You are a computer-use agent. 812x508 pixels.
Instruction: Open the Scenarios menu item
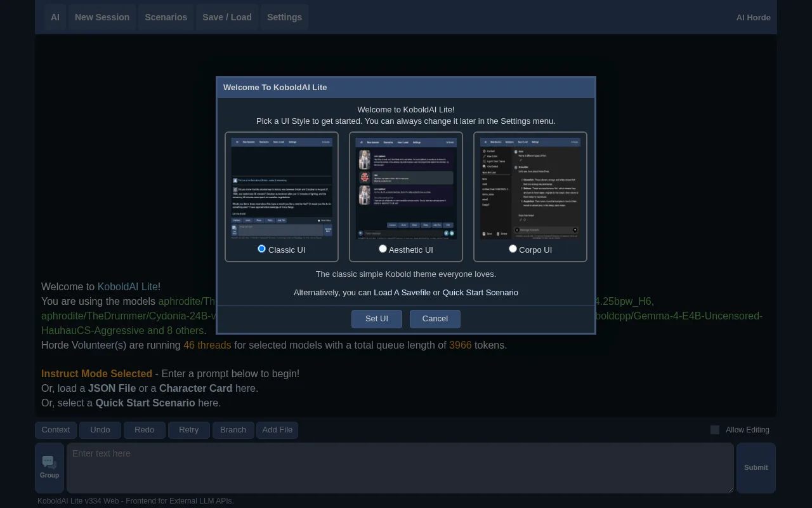166,17
